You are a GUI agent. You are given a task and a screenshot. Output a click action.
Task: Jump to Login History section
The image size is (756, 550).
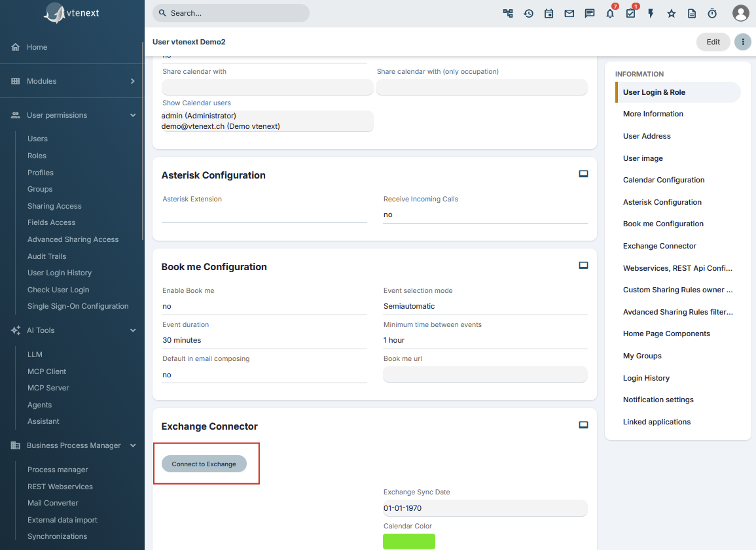646,378
